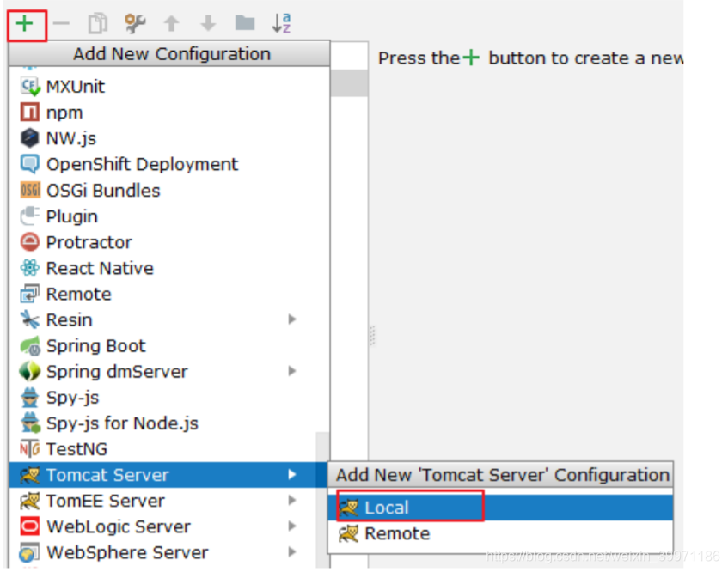Select Remote under Tomcat Server submenu
728x572 pixels.
click(x=500, y=533)
